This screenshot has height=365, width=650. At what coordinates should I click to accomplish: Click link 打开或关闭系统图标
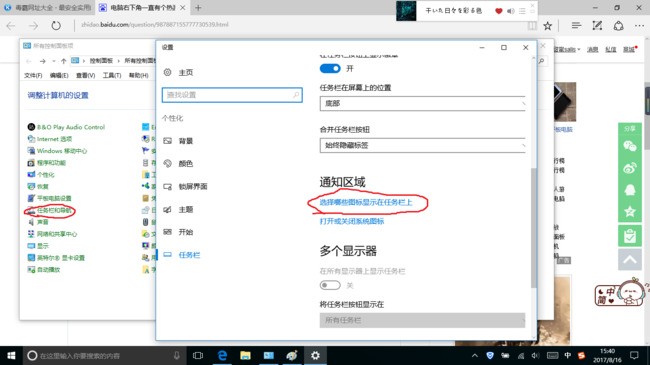click(x=352, y=221)
